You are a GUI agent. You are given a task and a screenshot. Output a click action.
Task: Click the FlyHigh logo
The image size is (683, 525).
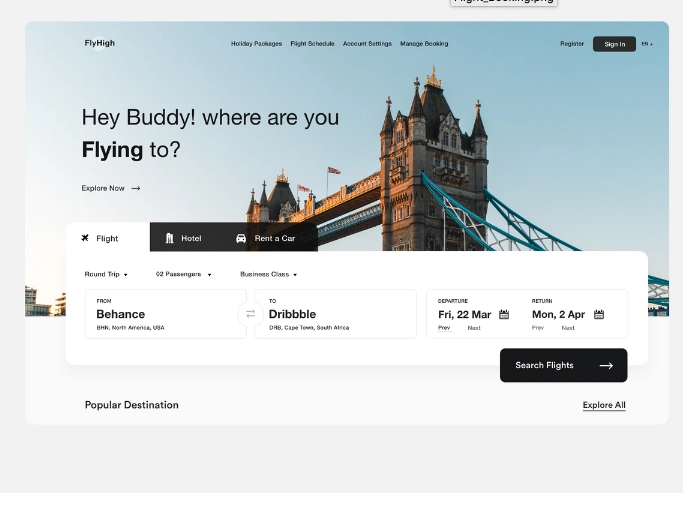pyautogui.click(x=100, y=43)
